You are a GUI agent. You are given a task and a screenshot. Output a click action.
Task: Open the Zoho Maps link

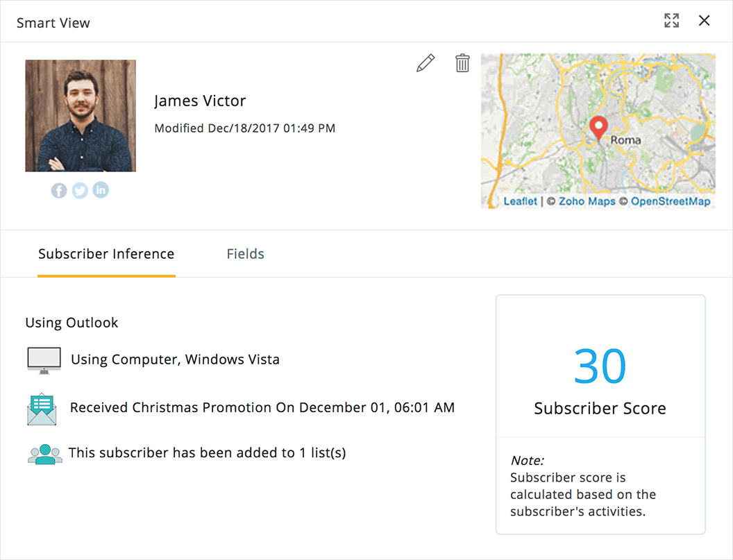tap(587, 201)
